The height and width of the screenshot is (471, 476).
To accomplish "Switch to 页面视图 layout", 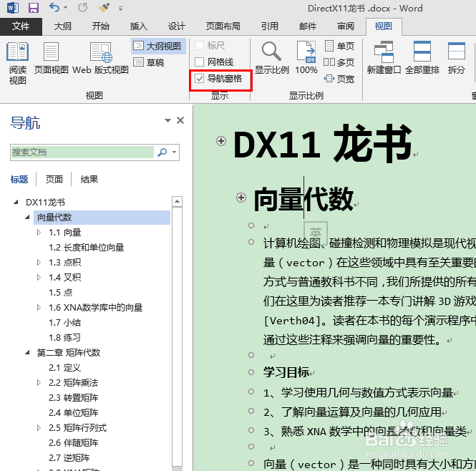I will (51, 58).
